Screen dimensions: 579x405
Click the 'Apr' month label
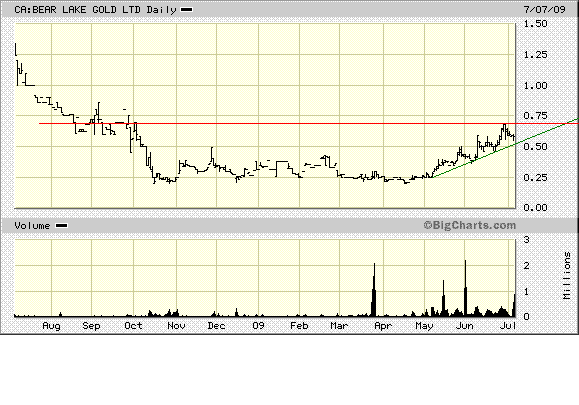[x=383, y=326]
